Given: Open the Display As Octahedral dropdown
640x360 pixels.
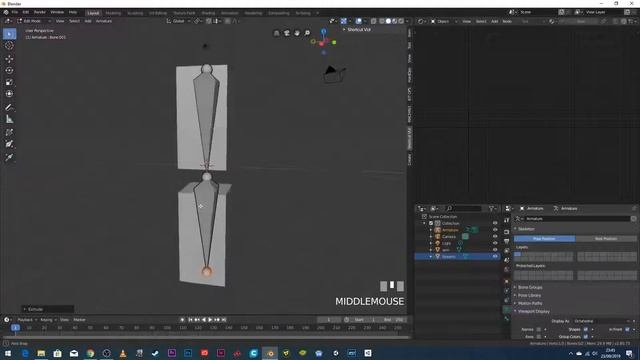Looking at the screenshot, I should (603, 321).
